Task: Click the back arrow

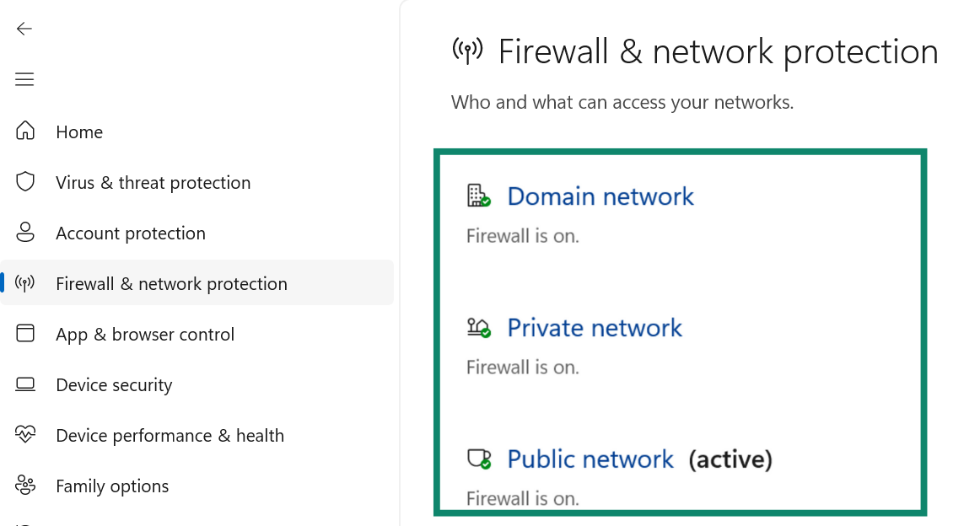Action: tap(24, 28)
